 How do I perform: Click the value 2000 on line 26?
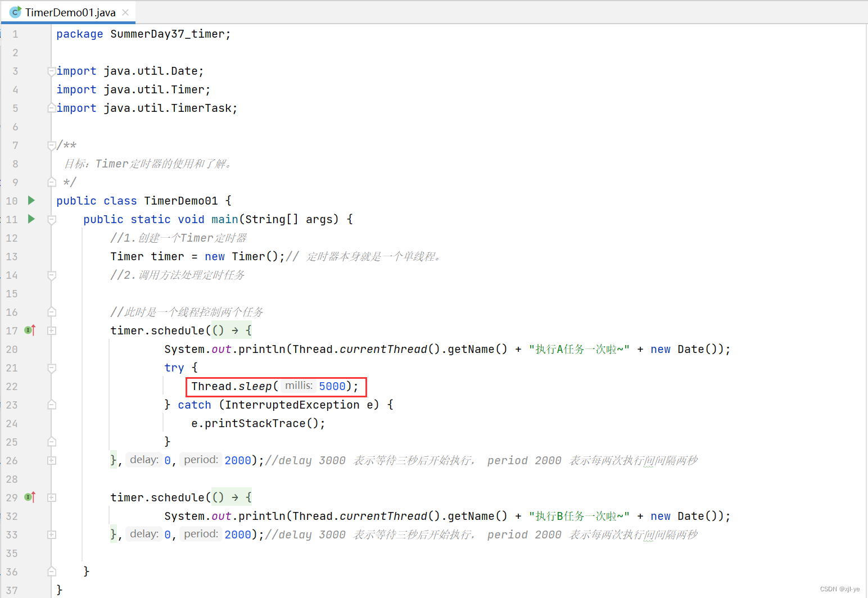click(238, 460)
